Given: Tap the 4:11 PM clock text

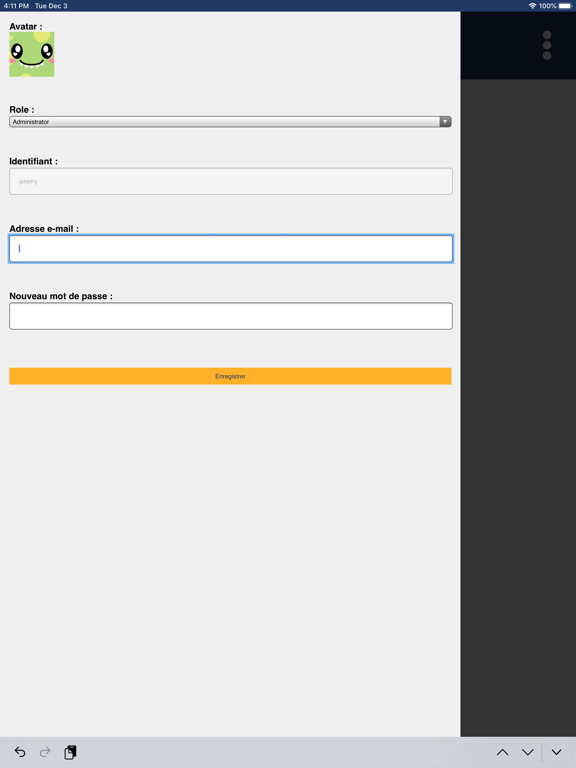Looking at the screenshot, I should (16, 6).
